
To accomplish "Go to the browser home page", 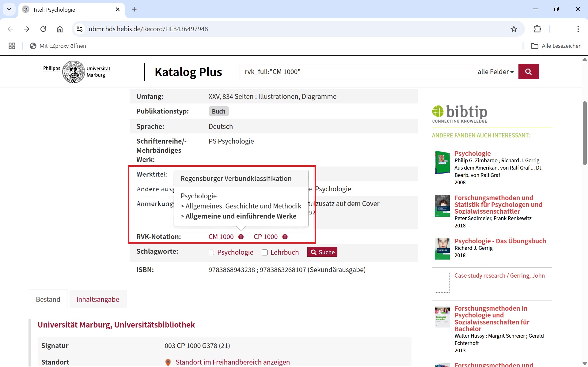I will 60,29.
